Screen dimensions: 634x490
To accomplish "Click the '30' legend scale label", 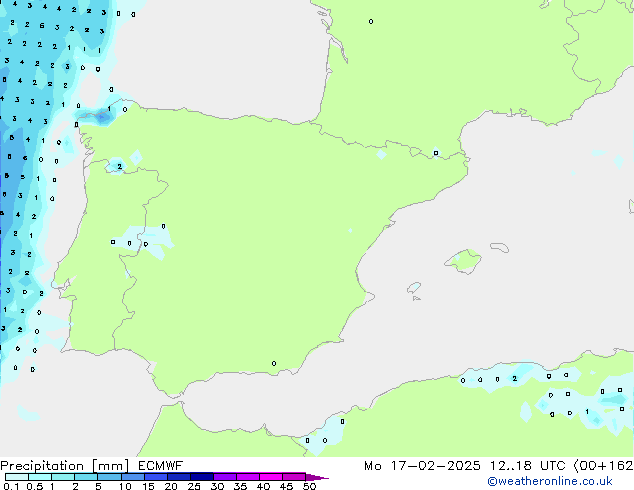I will pos(217,486).
